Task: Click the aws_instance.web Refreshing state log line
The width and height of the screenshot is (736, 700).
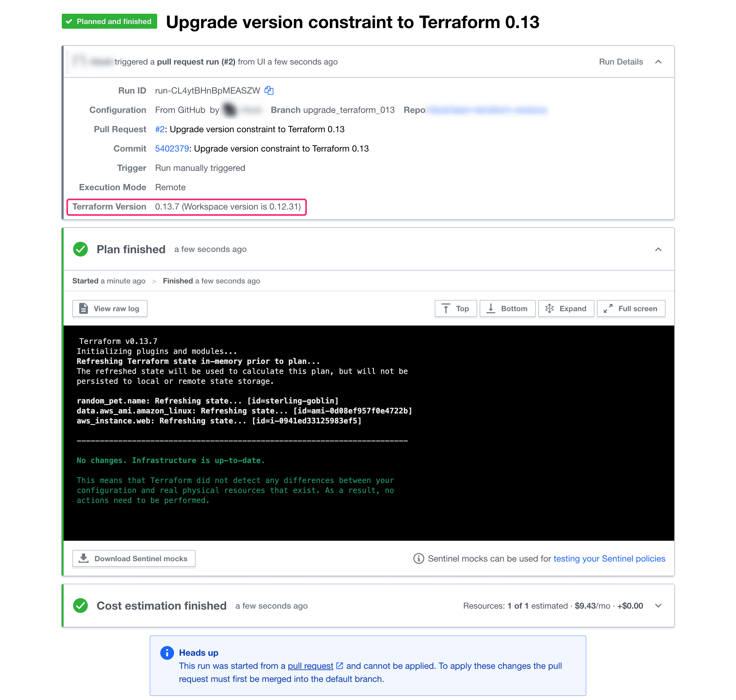Action: [219, 421]
